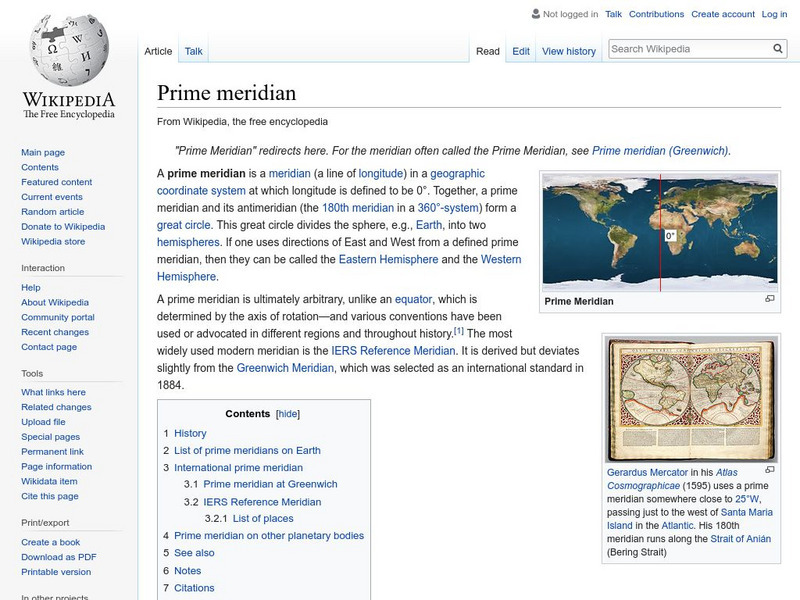Click the Upload file link
The width and height of the screenshot is (800, 600).
click(43, 421)
